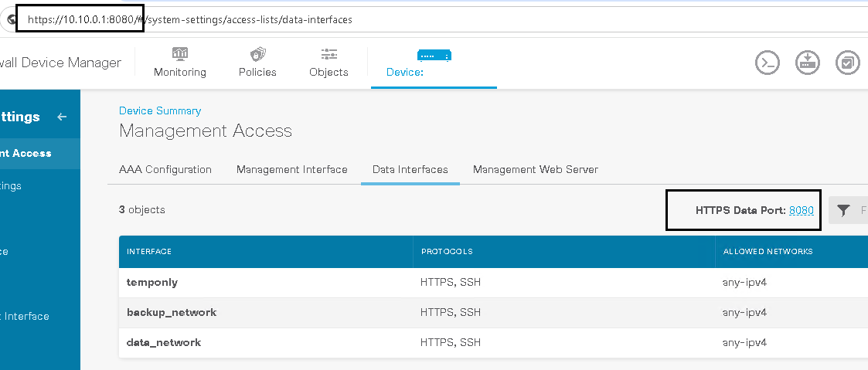
Task: Click the Device icon in navbar
Action: [x=434, y=56]
